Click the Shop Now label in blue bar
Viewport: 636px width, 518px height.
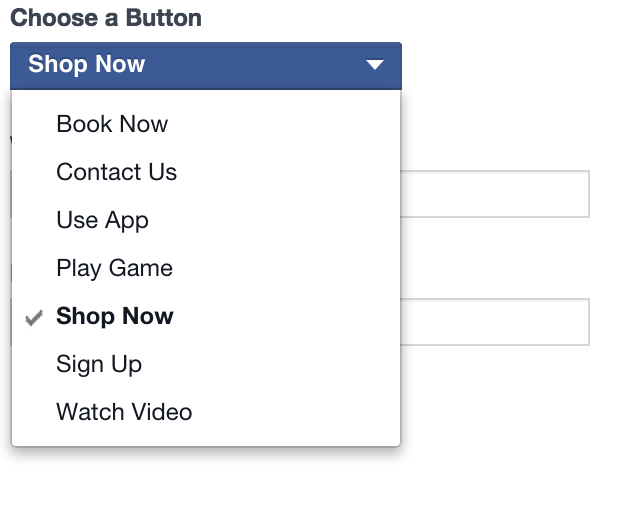86,64
